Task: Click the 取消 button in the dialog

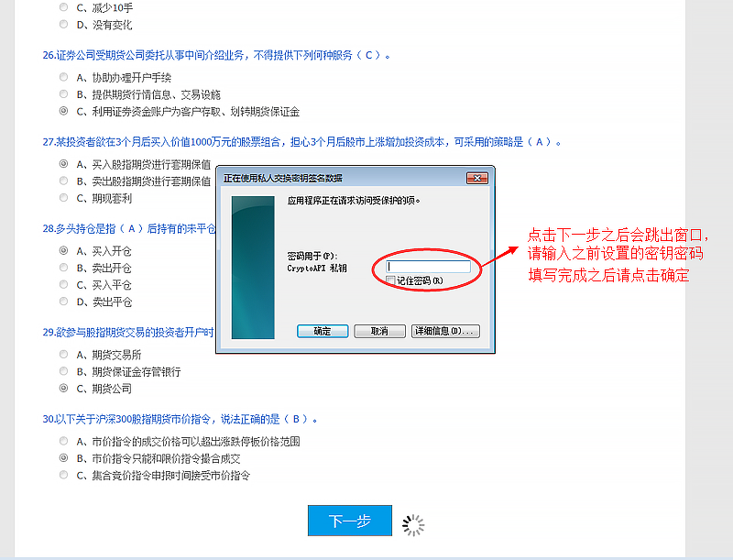Action: tap(379, 331)
